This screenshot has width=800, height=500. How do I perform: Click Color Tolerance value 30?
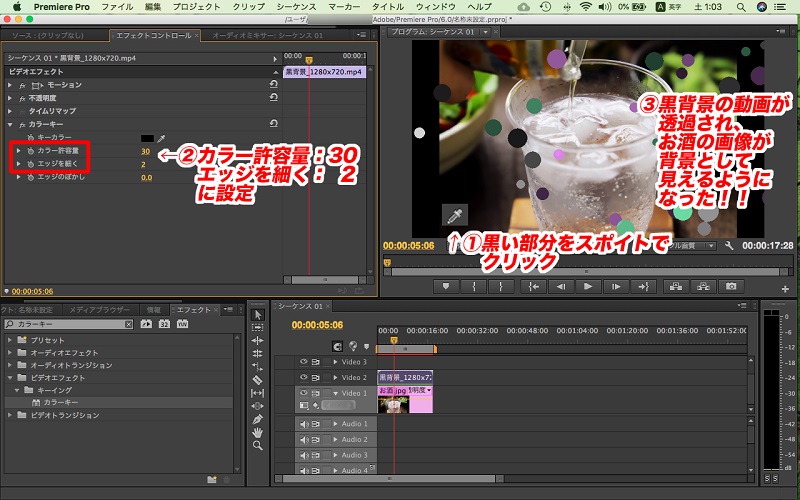(x=145, y=152)
